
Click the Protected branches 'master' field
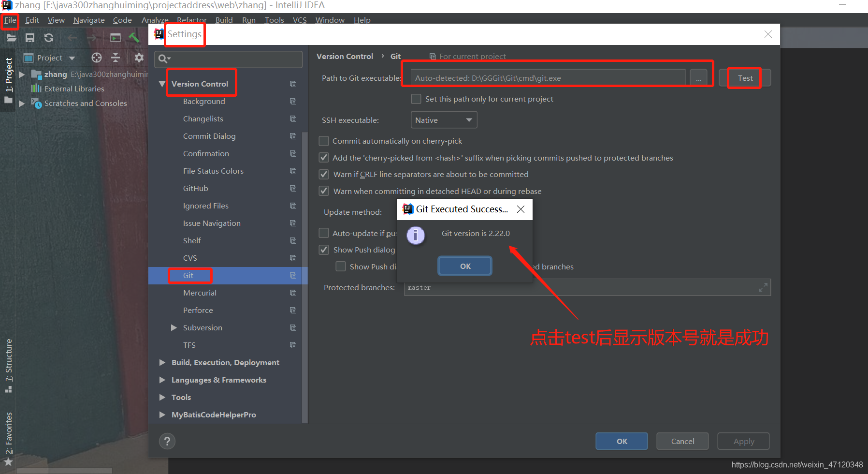coord(587,287)
